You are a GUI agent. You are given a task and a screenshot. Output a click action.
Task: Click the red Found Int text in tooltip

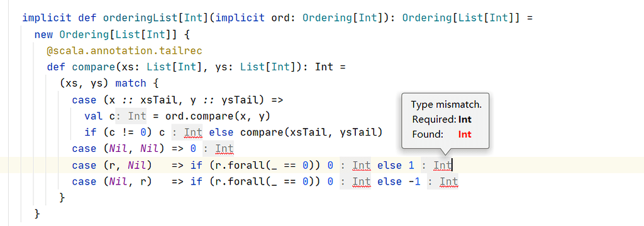pos(465,134)
